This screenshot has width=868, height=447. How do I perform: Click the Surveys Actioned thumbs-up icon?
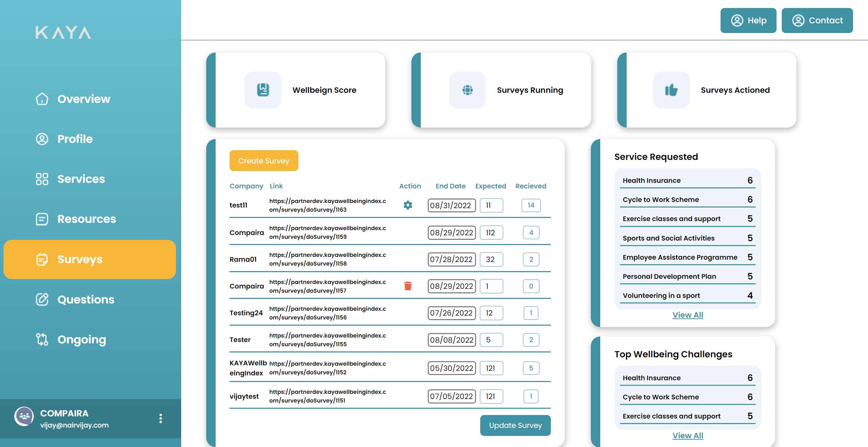tap(671, 90)
